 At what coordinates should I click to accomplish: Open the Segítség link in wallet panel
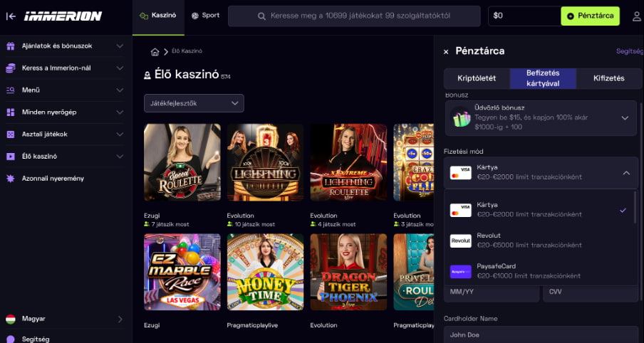[630, 51]
